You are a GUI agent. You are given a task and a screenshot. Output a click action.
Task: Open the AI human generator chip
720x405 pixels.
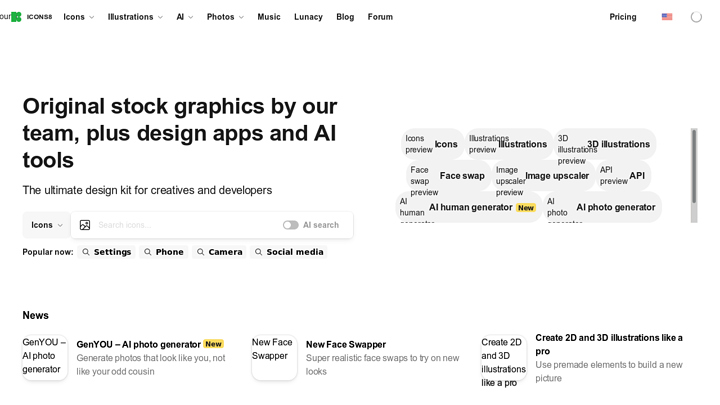point(468,208)
